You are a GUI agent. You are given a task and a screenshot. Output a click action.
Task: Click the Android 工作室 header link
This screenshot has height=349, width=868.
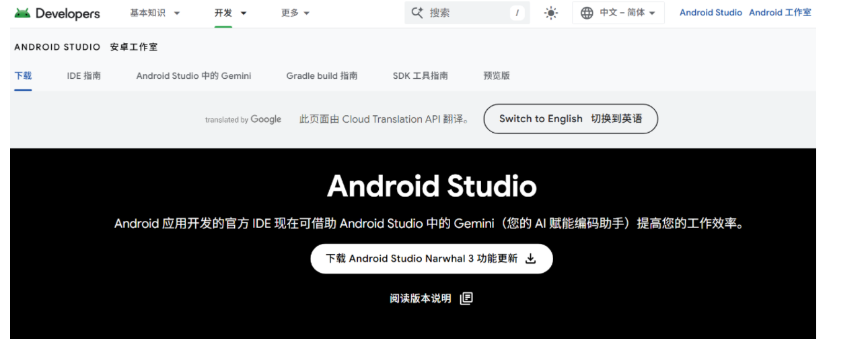click(780, 13)
